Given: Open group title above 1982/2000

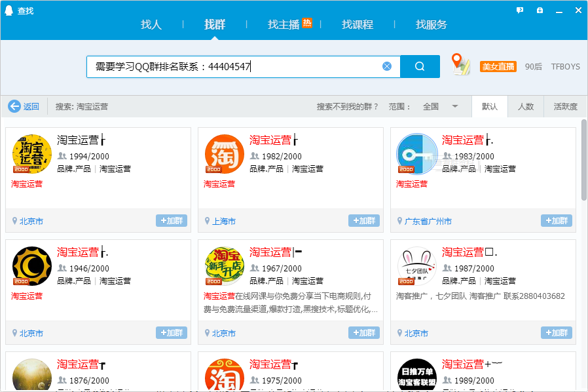Looking at the screenshot, I should tap(274, 140).
